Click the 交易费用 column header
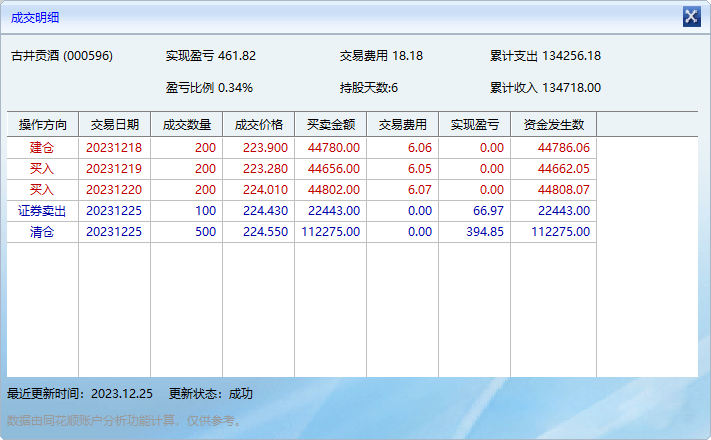Viewport: 711px width, 440px height. coord(402,125)
